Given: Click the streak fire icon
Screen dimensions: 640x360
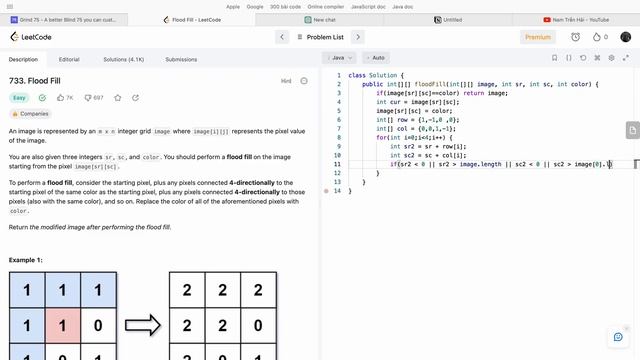Looking at the screenshot, I should [x=596, y=37].
